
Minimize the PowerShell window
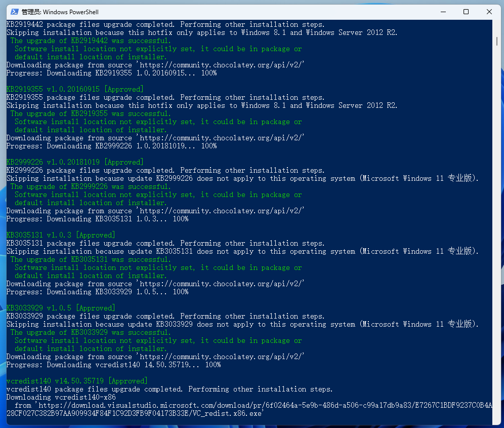pos(443,12)
